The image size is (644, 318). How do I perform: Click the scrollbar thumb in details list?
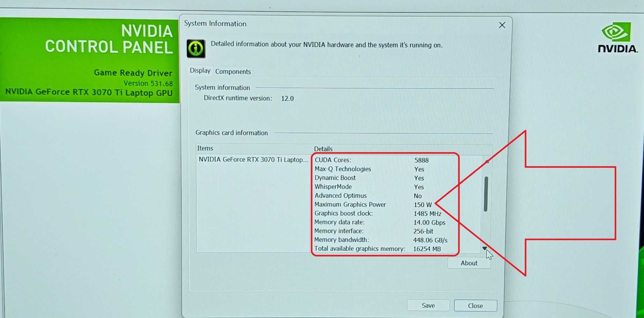486,194
